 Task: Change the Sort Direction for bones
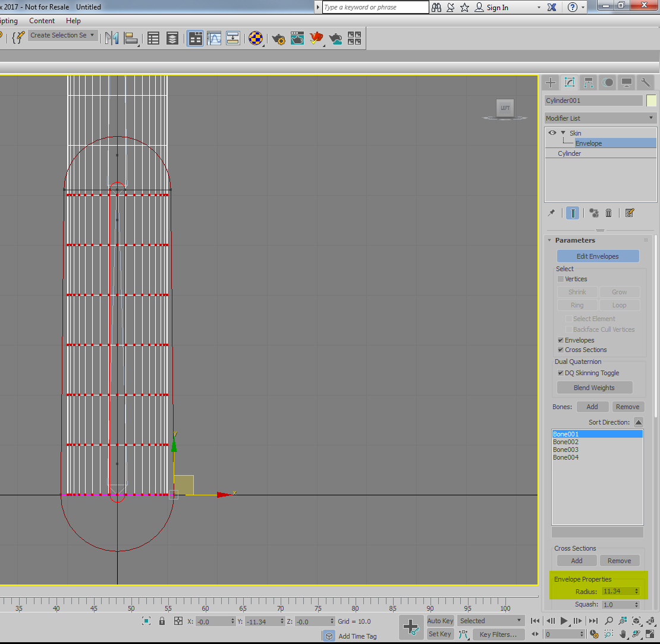point(639,422)
